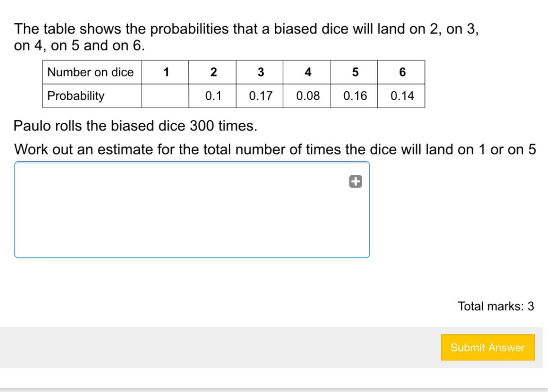Submit the answer with yellow button
The width and height of the screenshot is (548, 392).
click(x=488, y=347)
